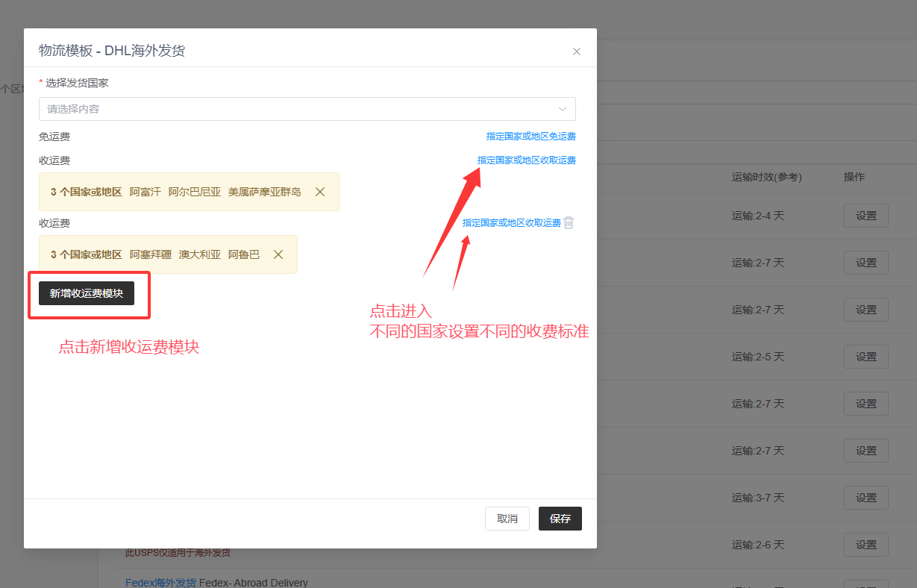Image resolution: width=917 pixels, height=588 pixels.
Task: Click 取消 to cancel the template
Action: [507, 519]
